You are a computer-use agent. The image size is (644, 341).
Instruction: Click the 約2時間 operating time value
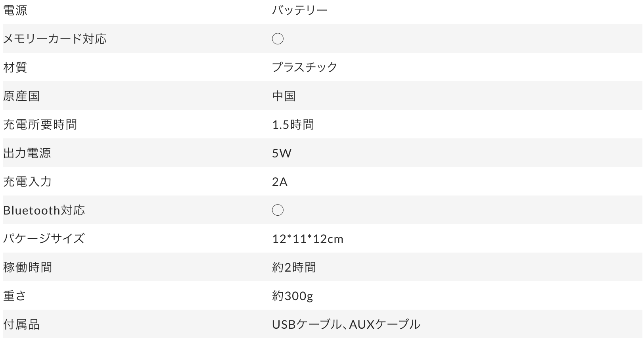click(x=294, y=267)
